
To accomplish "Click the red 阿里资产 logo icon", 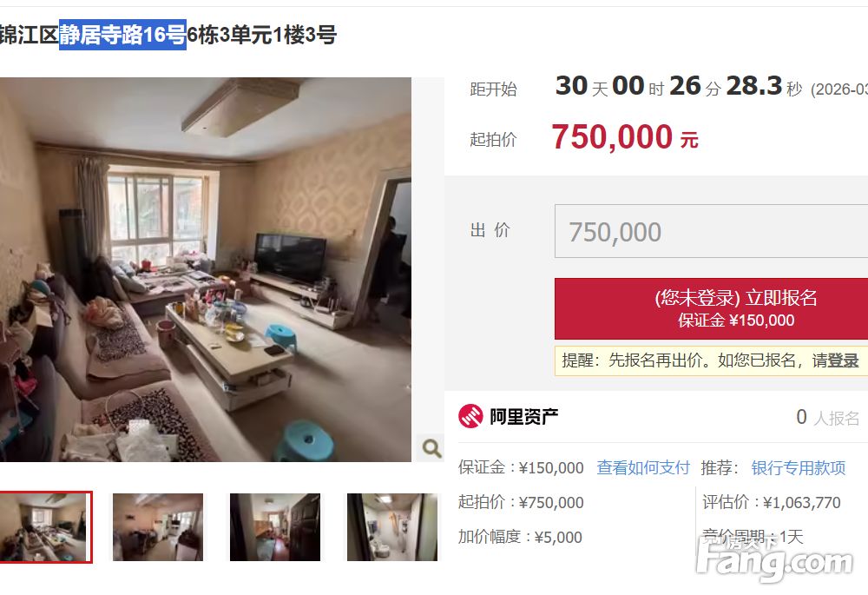I will pyautogui.click(x=470, y=416).
